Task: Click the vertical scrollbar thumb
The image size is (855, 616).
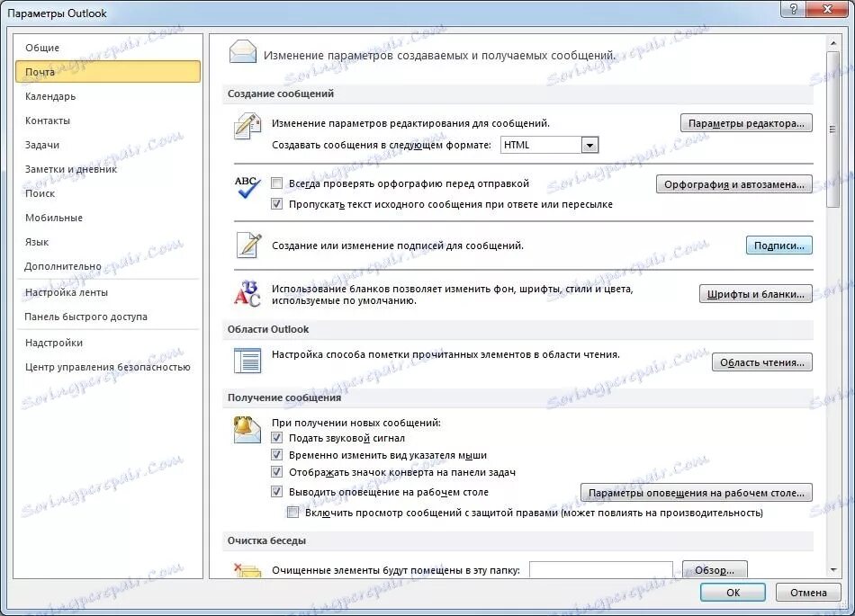Action: (832, 129)
